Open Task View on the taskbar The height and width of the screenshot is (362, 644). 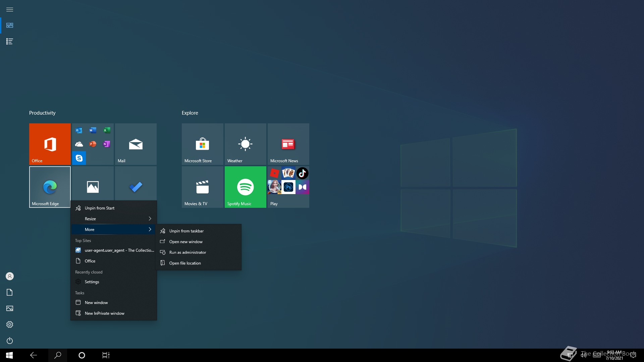click(x=106, y=355)
